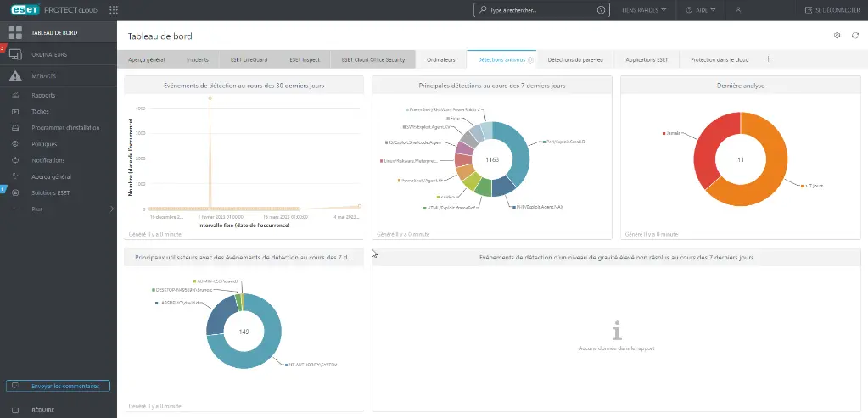
Task: Switch to the Applications ESET tab
Action: tap(647, 59)
